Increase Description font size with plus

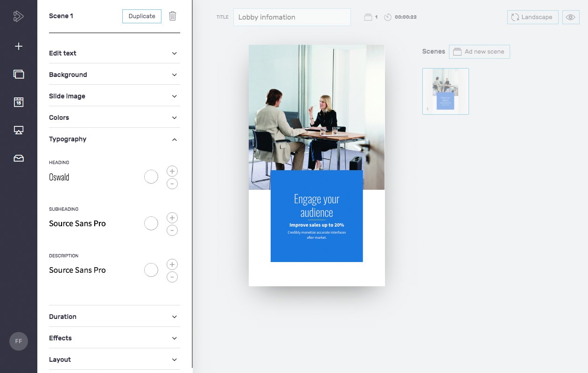coord(172,264)
